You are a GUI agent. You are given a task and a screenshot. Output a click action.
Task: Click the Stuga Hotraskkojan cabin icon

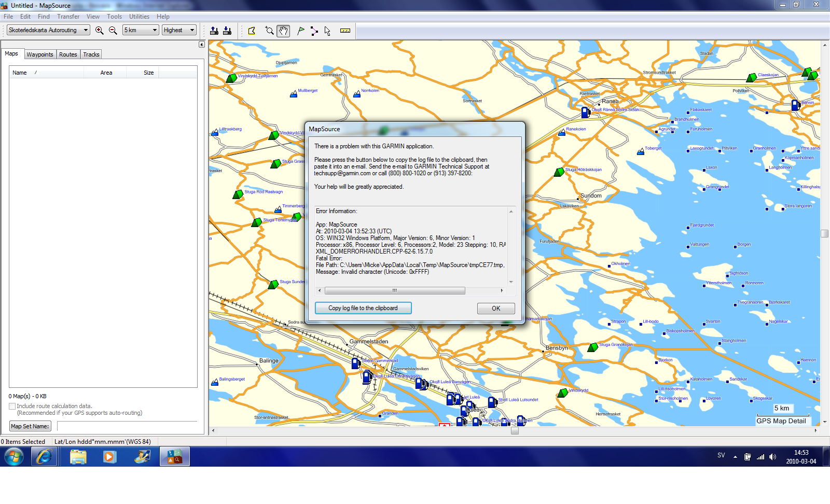point(559,172)
